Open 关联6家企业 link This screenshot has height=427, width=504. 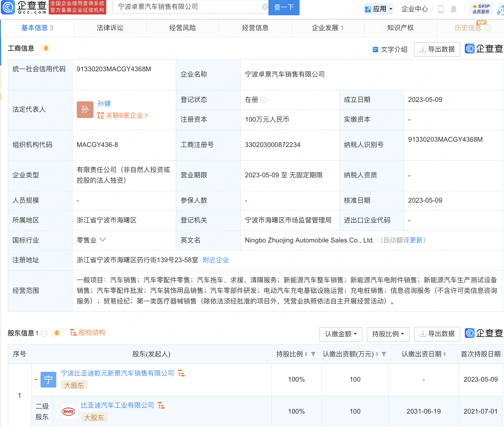point(123,116)
